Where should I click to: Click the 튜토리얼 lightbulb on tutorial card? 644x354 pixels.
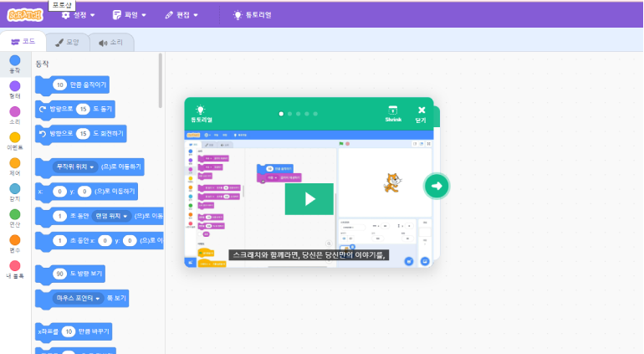click(x=201, y=114)
